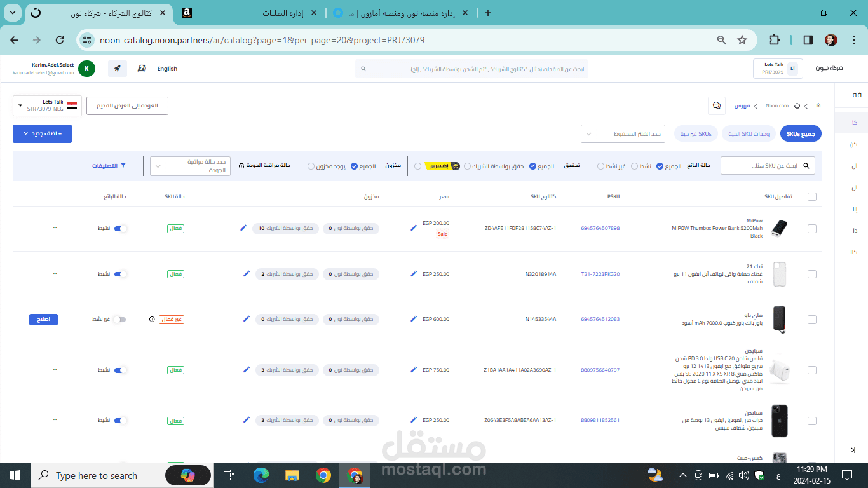This screenshot has height=488, width=868.
Task: Click the فهرس breadcrumb link
Action: pyautogui.click(x=742, y=105)
